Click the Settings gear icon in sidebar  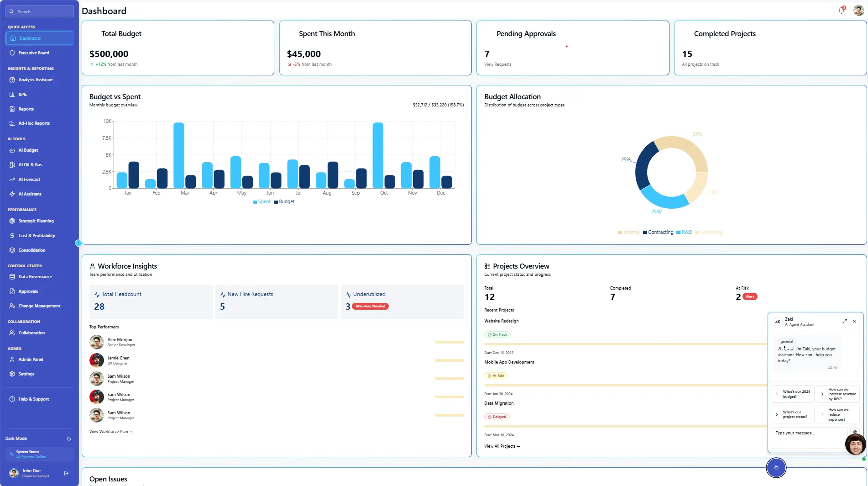tap(12, 374)
